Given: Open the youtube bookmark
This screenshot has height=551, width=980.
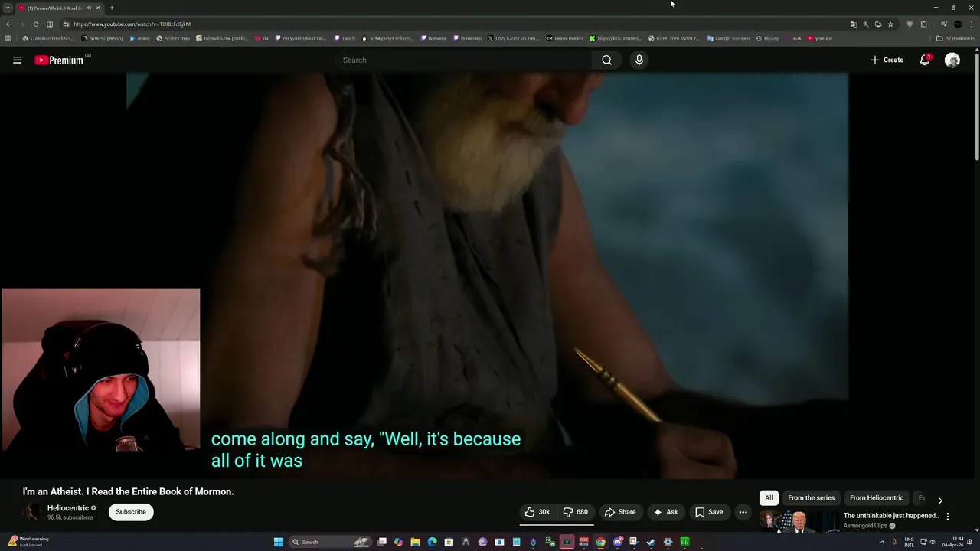Looking at the screenshot, I should coord(820,38).
